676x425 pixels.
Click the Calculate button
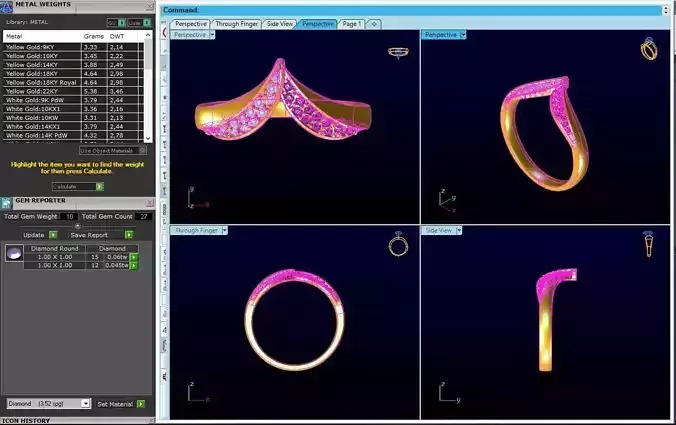(78, 187)
